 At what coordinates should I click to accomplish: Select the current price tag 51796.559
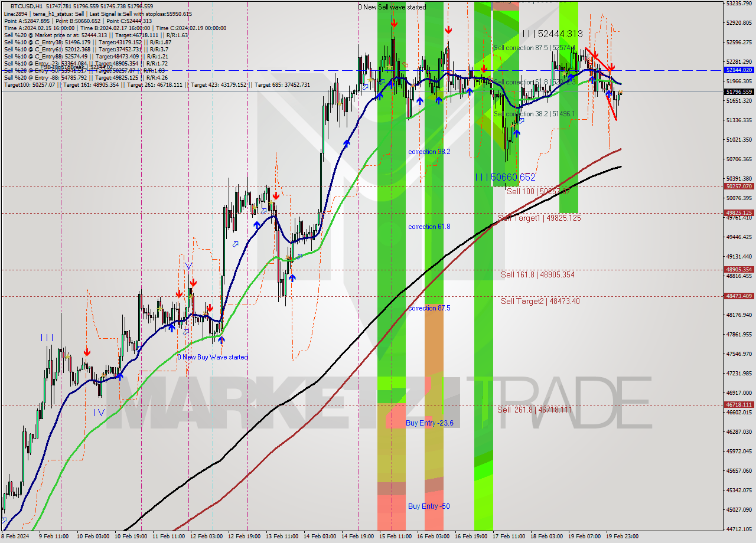[x=739, y=91]
